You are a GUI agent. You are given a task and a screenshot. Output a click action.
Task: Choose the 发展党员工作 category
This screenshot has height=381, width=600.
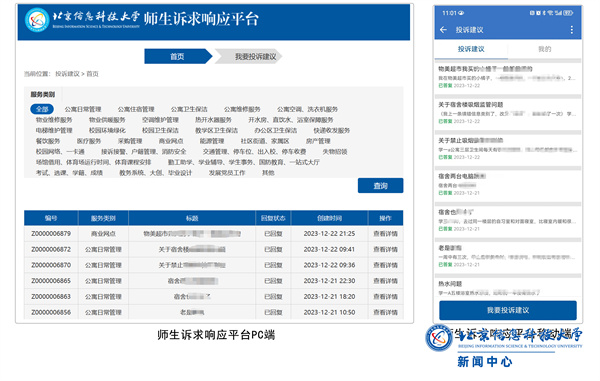[227, 173]
